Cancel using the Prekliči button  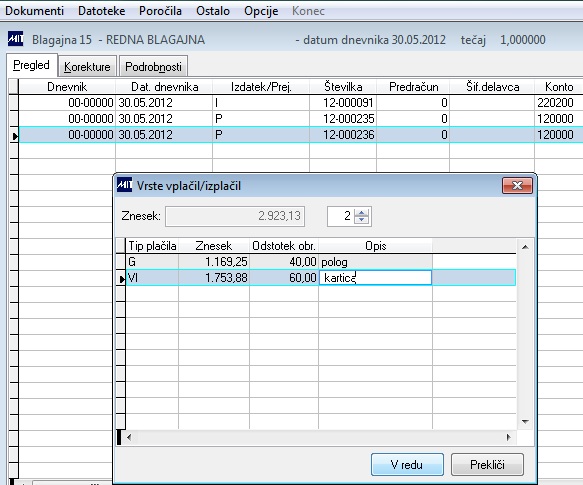pyautogui.click(x=487, y=464)
